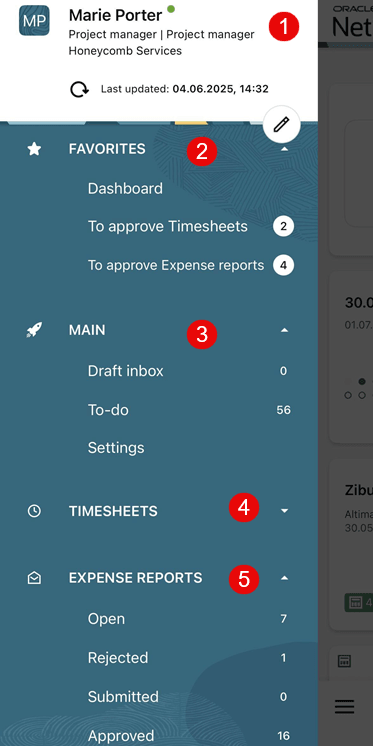Screen dimensions: 373x746
Task: Click the Rejected count 1
Action: coord(284,658)
